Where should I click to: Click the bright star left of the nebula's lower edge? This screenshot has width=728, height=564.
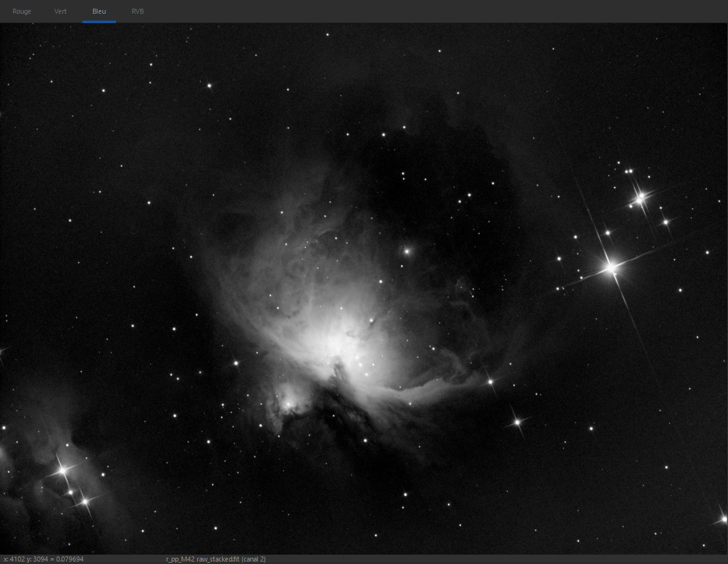point(236,362)
